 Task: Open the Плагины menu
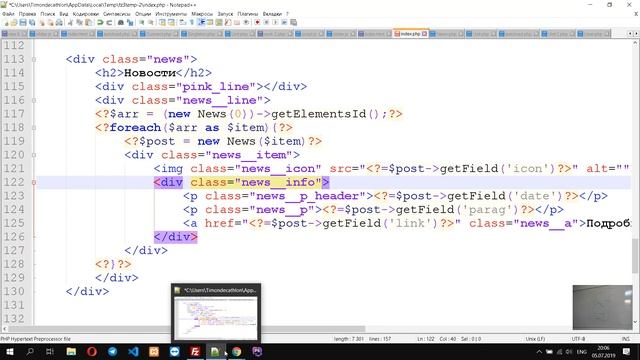(x=247, y=14)
